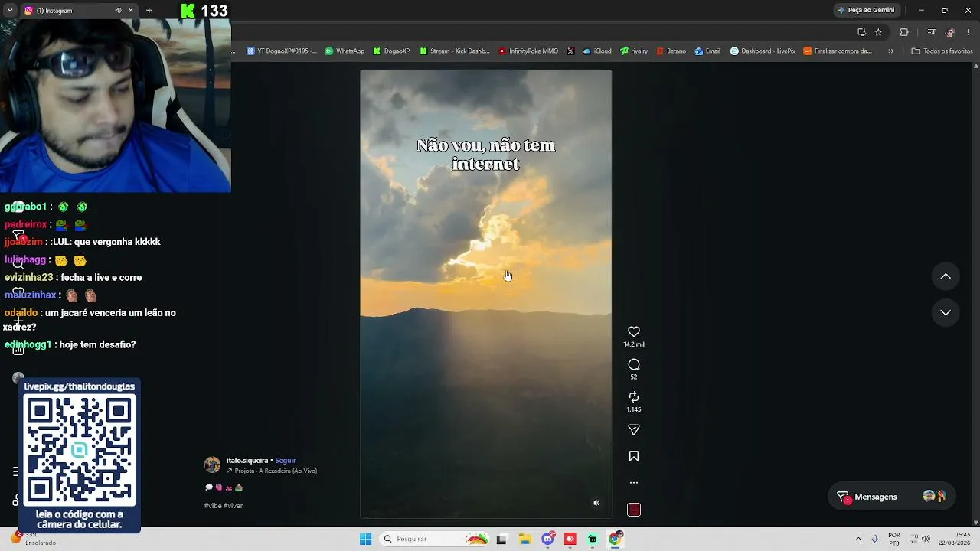
Task: Open the X bookmark icon
Action: coord(570,51)
